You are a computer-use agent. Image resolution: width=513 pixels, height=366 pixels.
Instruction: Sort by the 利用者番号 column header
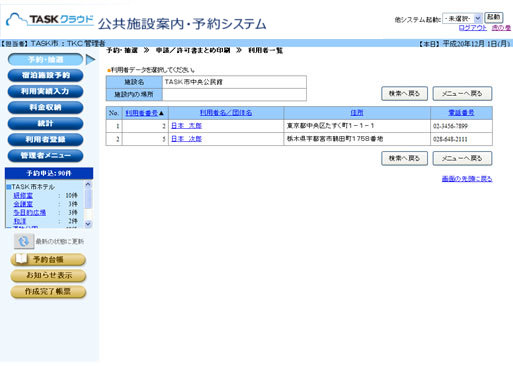pyautogui.click(x=142, y=113)
